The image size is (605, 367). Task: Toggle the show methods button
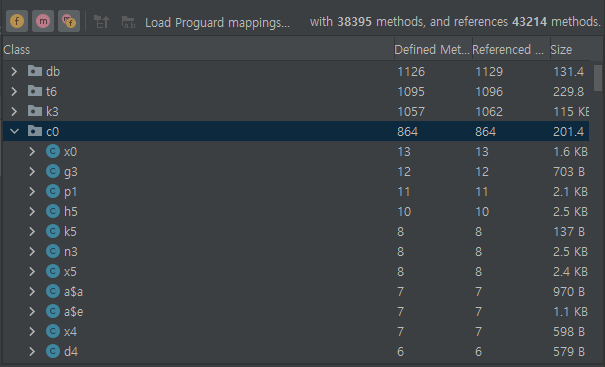[x=43, y=21]
